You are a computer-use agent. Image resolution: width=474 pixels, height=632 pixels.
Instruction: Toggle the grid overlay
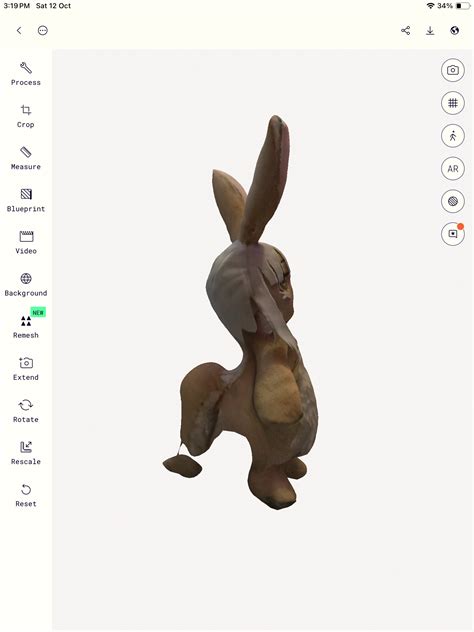tap(453, 103)
